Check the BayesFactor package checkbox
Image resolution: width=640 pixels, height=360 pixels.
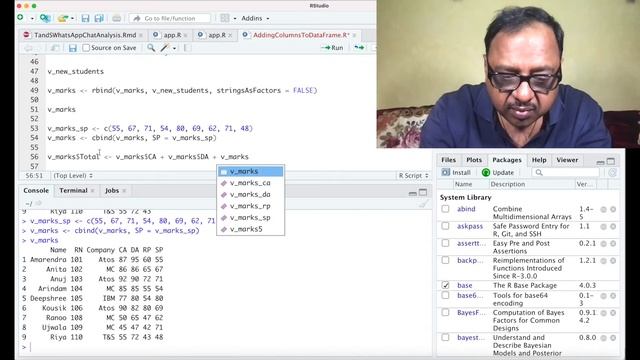[x=445, y=313]
